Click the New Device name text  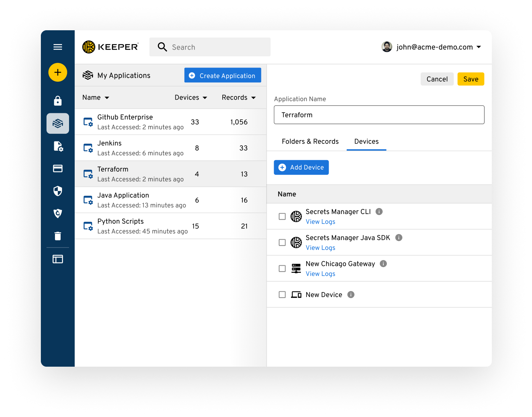click(324, 295)
